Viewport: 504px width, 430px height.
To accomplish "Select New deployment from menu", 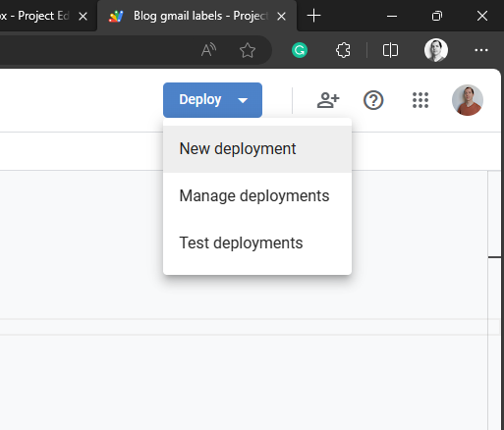I will (x=257, y=149).
